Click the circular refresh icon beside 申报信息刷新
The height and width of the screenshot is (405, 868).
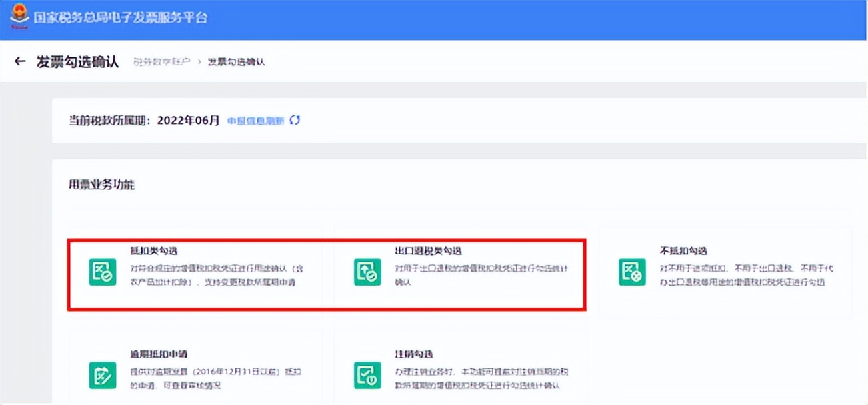tap(293, 121)
